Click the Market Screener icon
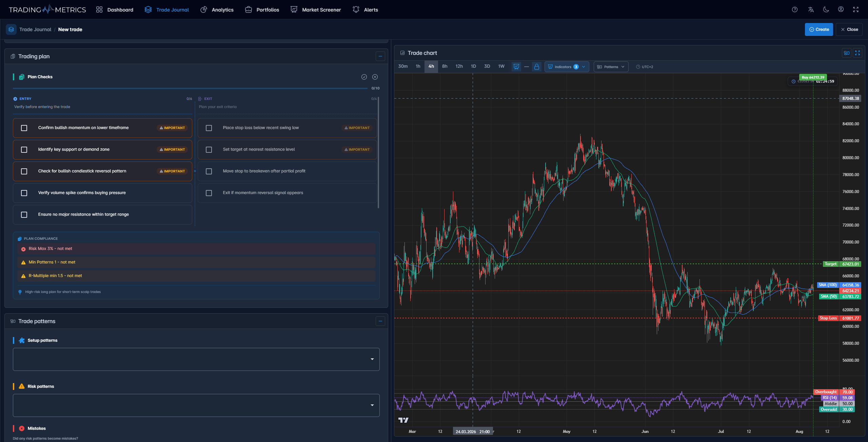This screenshot has height=442, width=868. [294, 9]
